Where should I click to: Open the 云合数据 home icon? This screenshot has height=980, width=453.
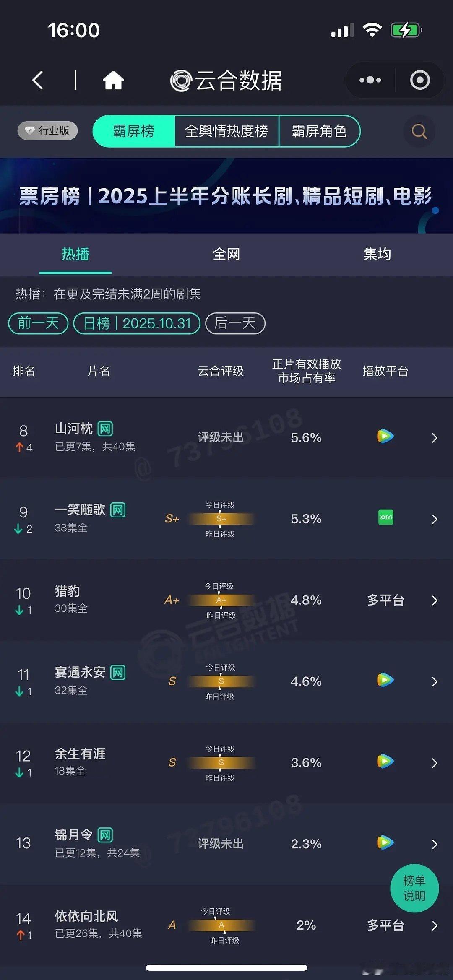click(x=113, y=81)
